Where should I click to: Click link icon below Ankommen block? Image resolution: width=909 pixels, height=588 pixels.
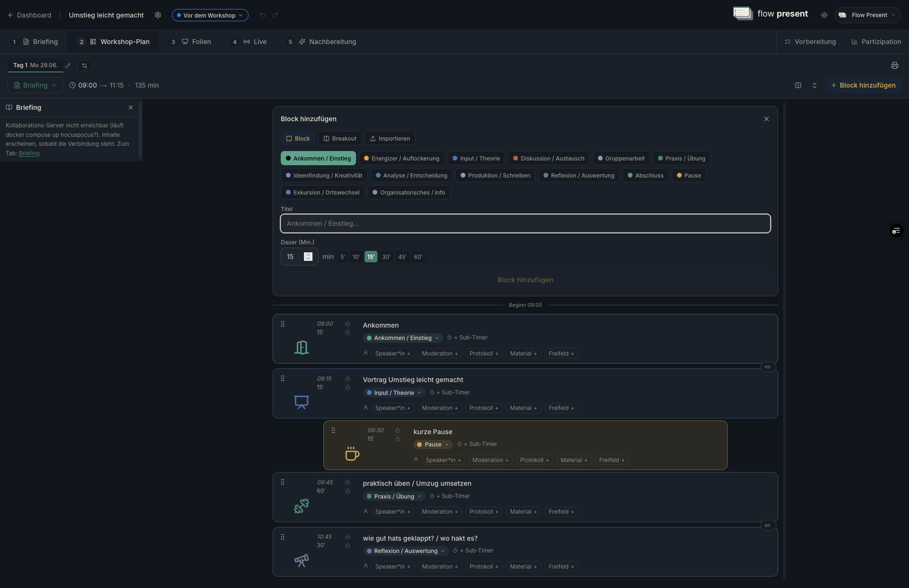767,367
